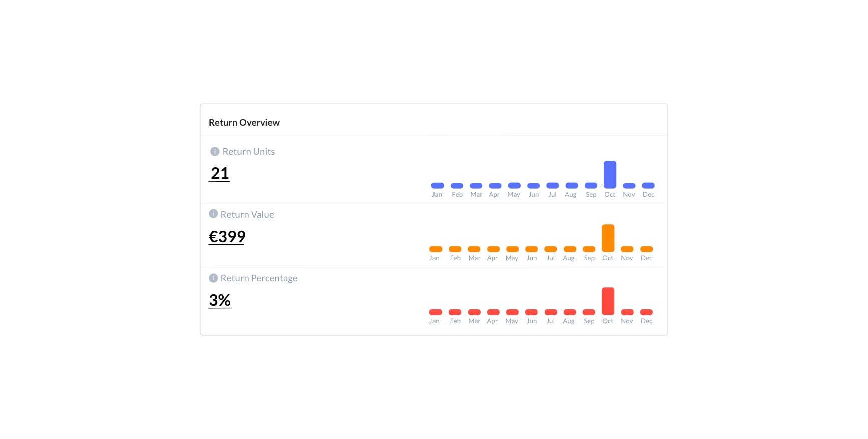Viewport: 868px width, 439px height.
Task: Click the red Oct bar in Return Percentage
Action: (x=608, y=301)
